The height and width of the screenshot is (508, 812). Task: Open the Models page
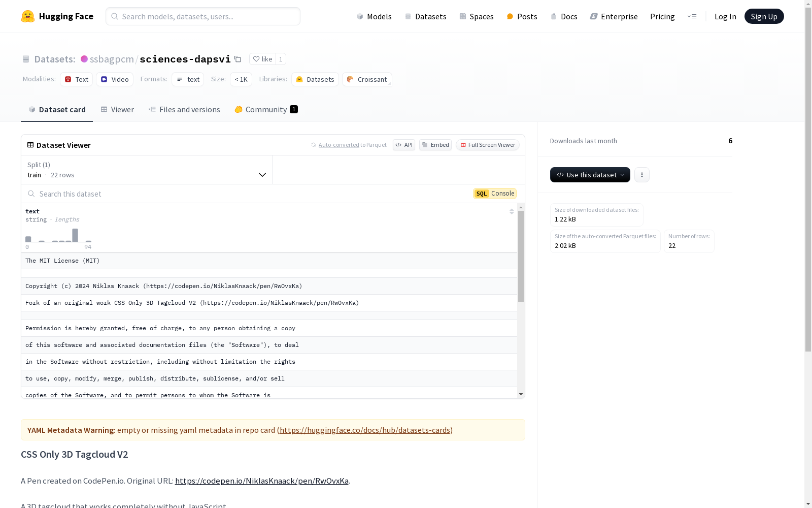click(x=374, y=16)
